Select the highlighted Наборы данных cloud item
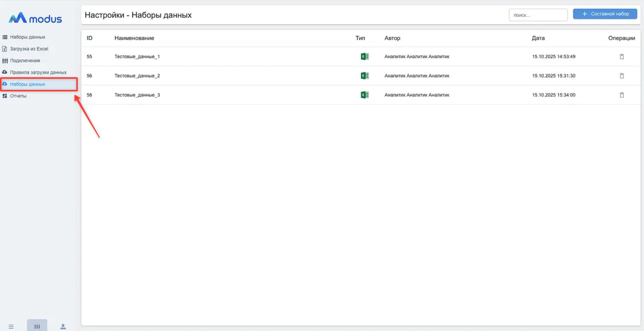 [28, 84]
